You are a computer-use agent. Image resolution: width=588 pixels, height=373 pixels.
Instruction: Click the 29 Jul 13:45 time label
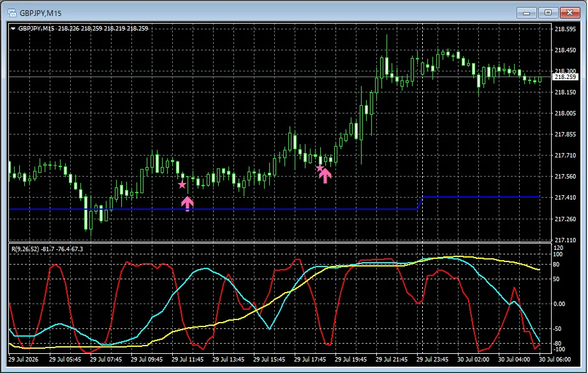pyautogui.click(x=228, y=359)
